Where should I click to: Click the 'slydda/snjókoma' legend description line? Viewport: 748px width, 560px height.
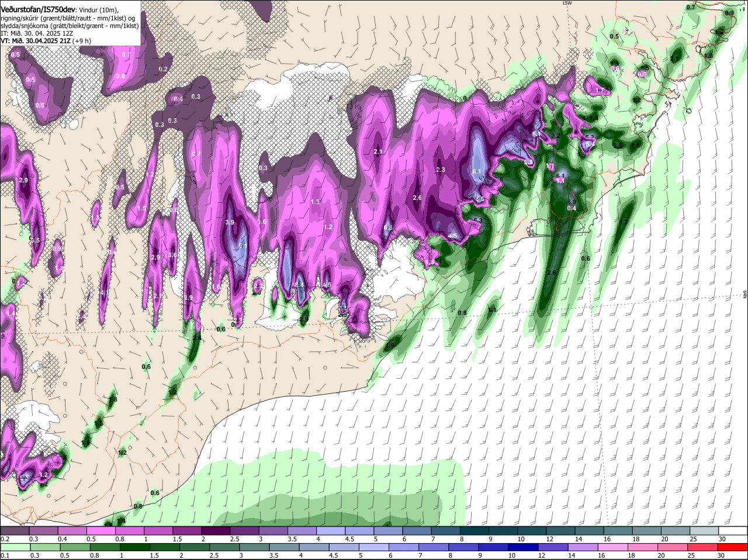point(70,26)
